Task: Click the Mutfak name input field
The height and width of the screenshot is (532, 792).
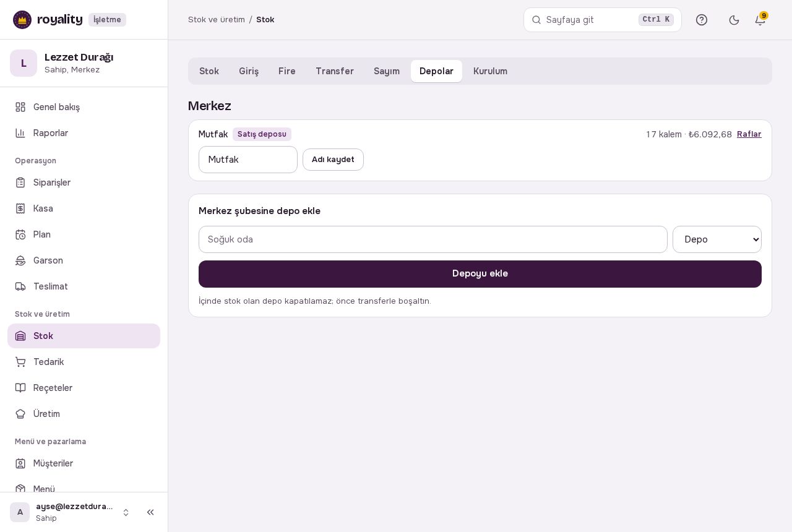Action: coord(248,160)
